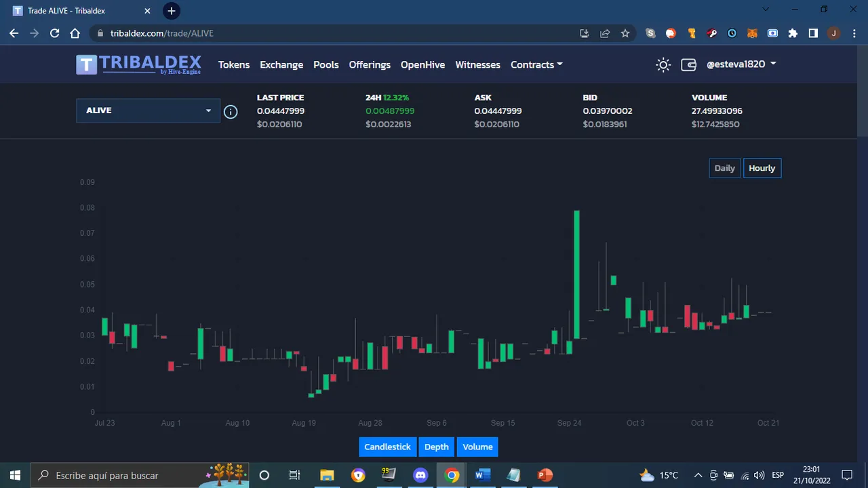
Task: Open the blue clock extension
Action: click(732, 33)
